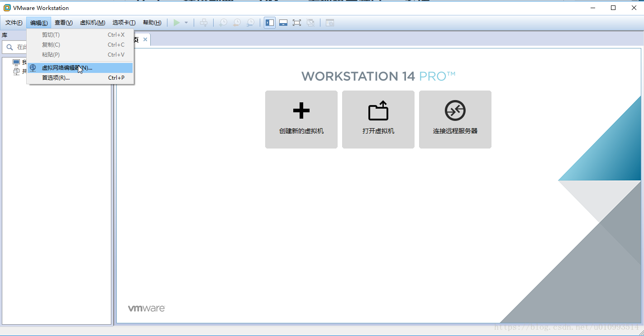Click the plus icon to create VM
The image size is (644, 336).
click(301, 110)
